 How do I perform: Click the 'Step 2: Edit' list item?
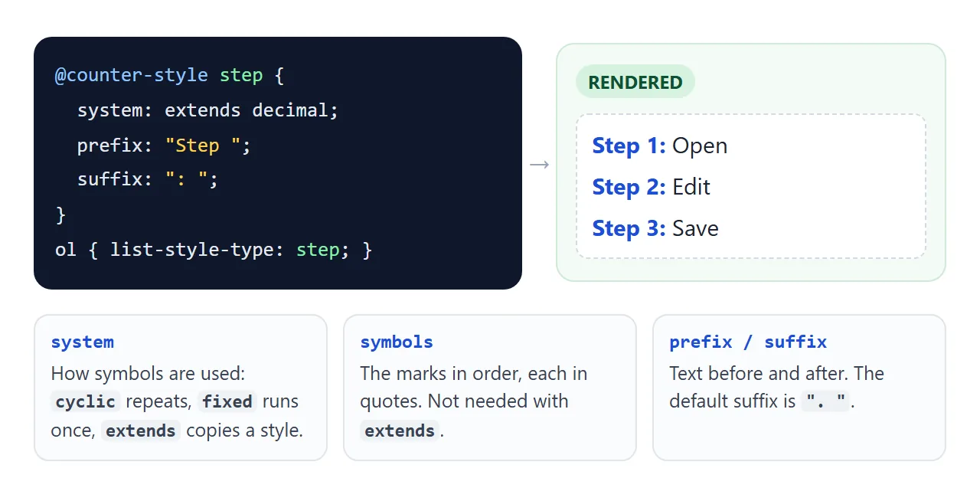click(x=652, y=187)
